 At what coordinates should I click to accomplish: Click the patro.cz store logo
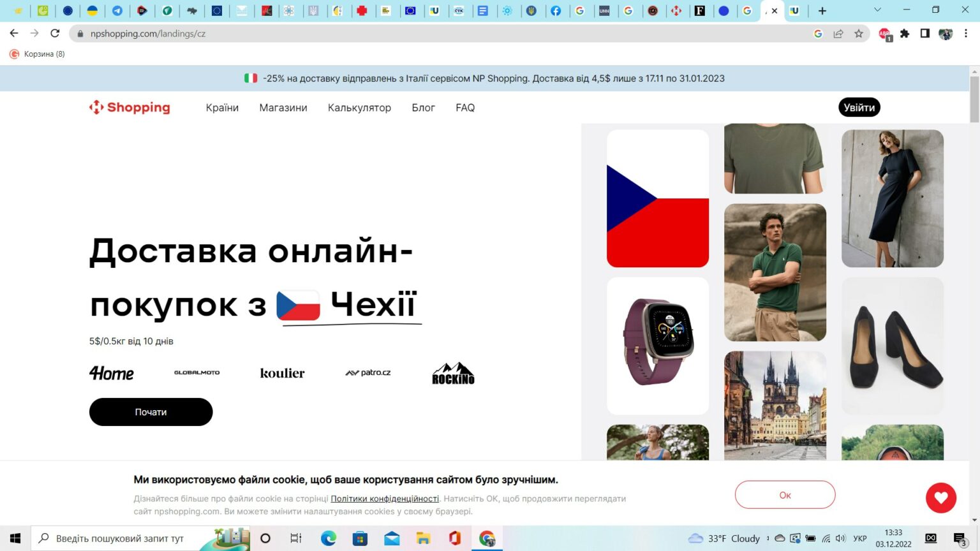[x=368, y=372]
